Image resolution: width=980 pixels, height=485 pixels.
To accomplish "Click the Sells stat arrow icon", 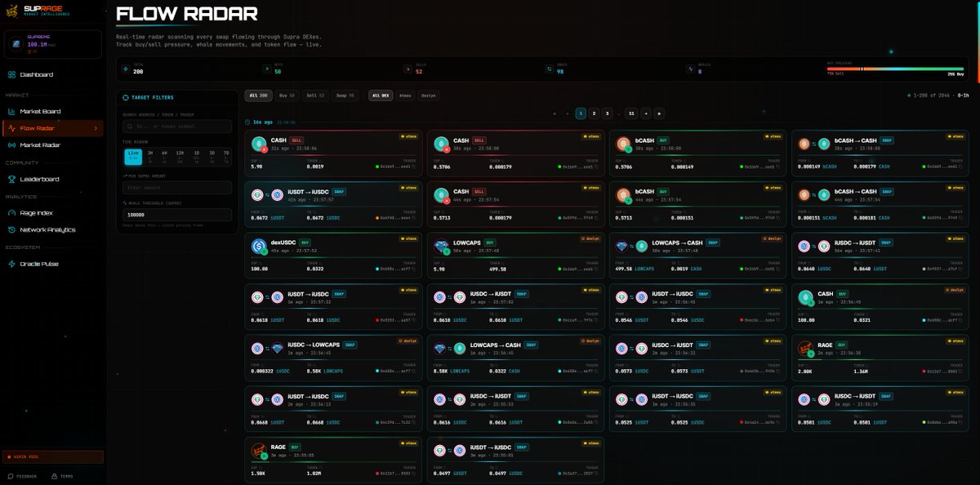I will (x=408, y=69).
